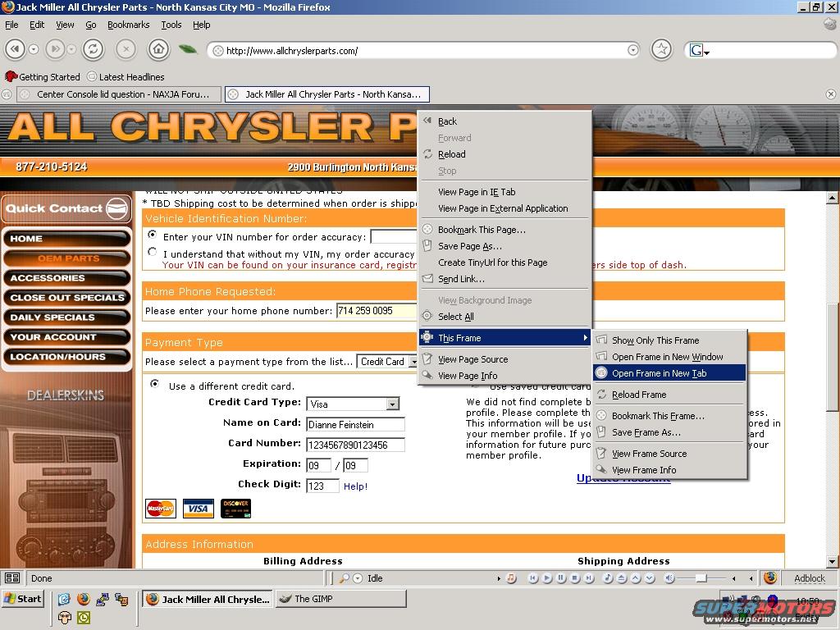Click the green leaf toolbar icon

click(x=188, y=50)
